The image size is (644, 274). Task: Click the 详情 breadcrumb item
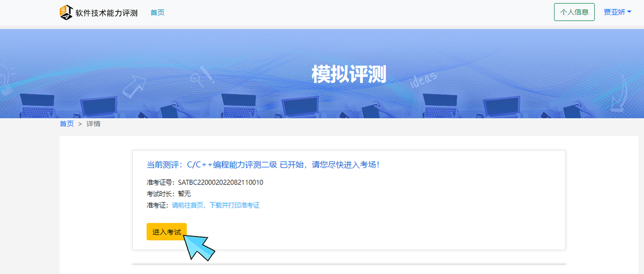[x=94, y=124]
